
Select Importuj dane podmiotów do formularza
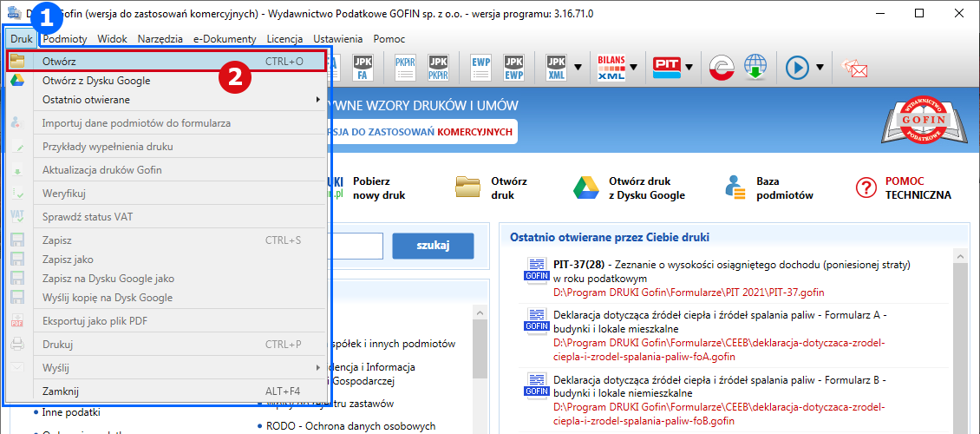click(167, 123)
